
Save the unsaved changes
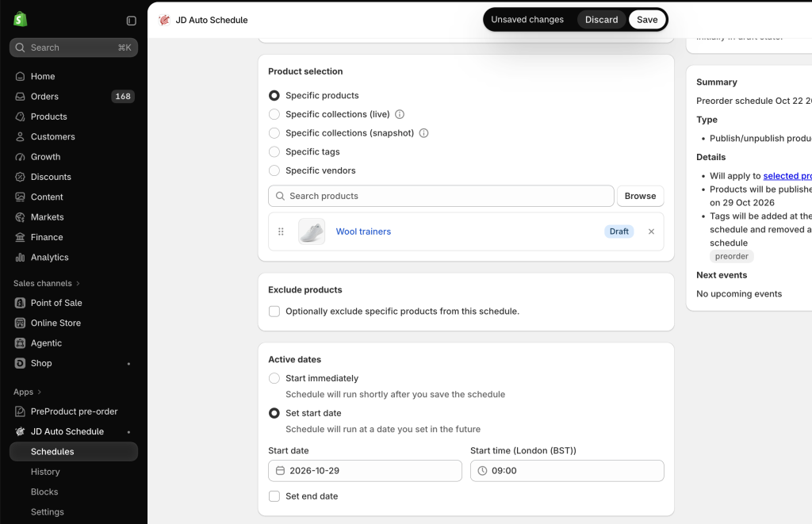click(647, 20)
